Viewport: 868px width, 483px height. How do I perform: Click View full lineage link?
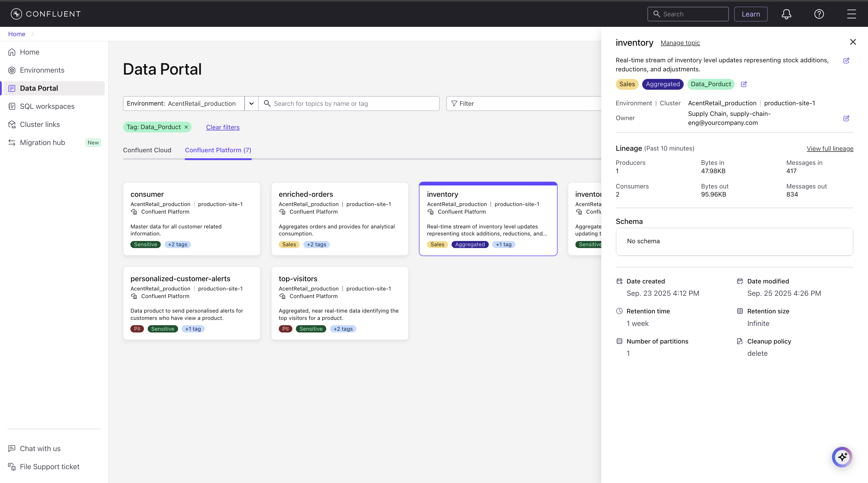click(830, 149)
